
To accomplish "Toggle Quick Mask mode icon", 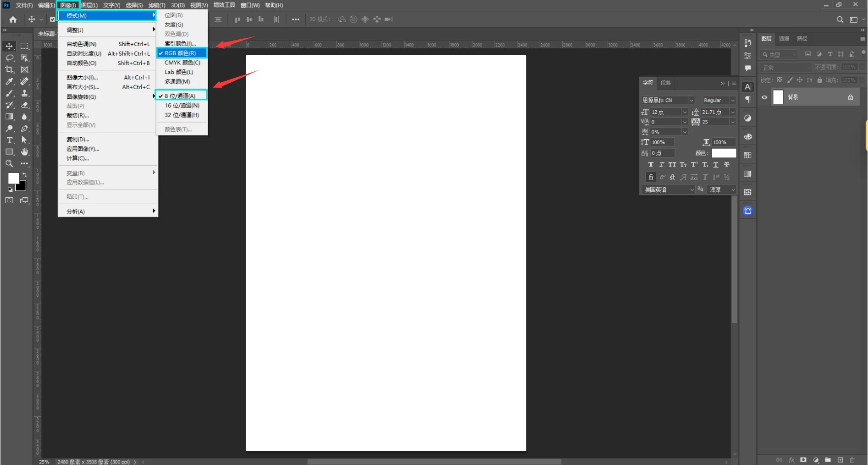I will pos(9,201).
